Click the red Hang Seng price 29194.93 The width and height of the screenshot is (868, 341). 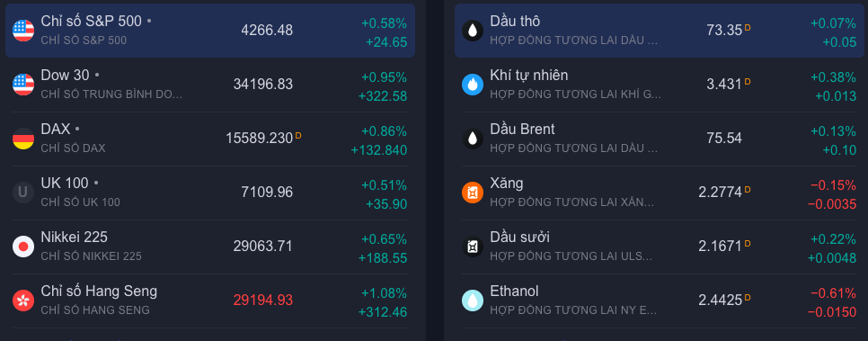(263, 300)
